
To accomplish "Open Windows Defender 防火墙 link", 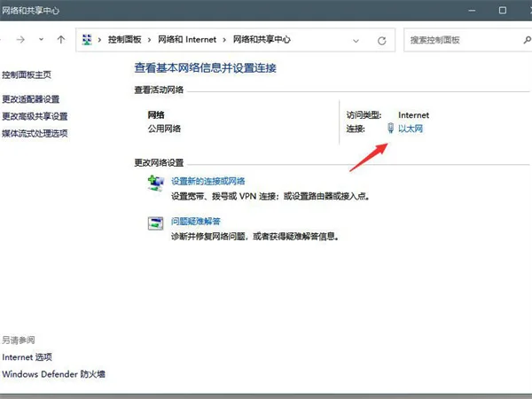I will [53, 374].
